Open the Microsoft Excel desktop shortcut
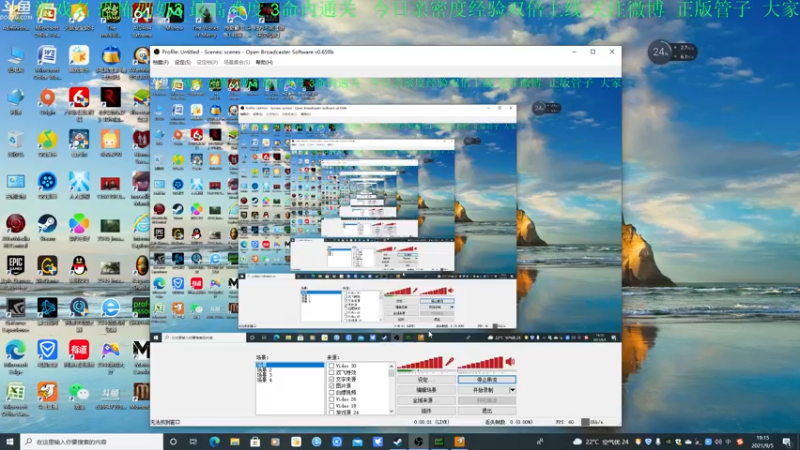The height and width of the screenshot is (450, 800). (x=16, y=396)
